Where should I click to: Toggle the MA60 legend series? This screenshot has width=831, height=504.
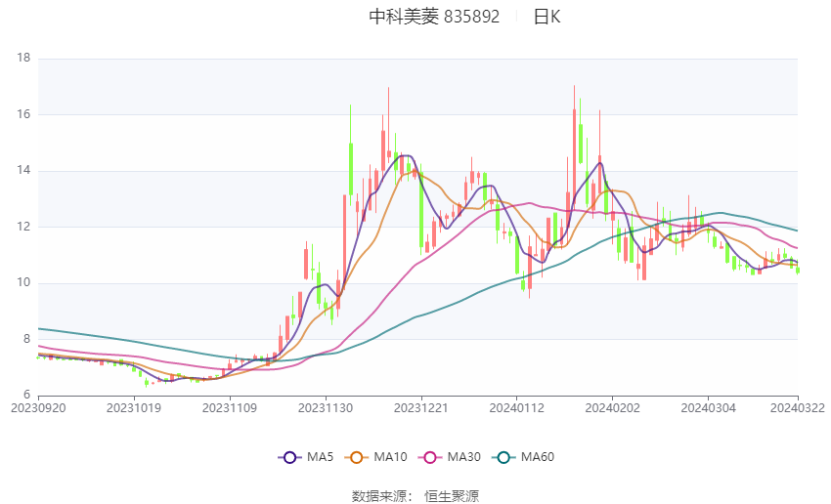(523, 457)
